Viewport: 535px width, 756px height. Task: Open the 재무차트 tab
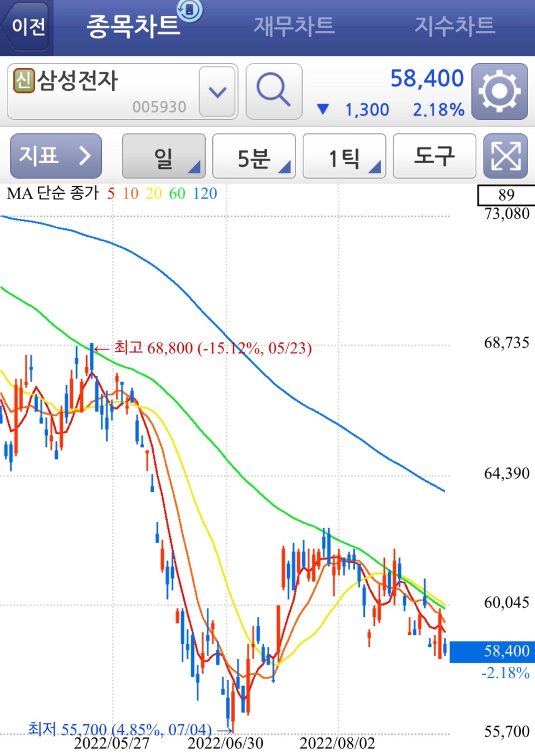[x=294, y=26]
